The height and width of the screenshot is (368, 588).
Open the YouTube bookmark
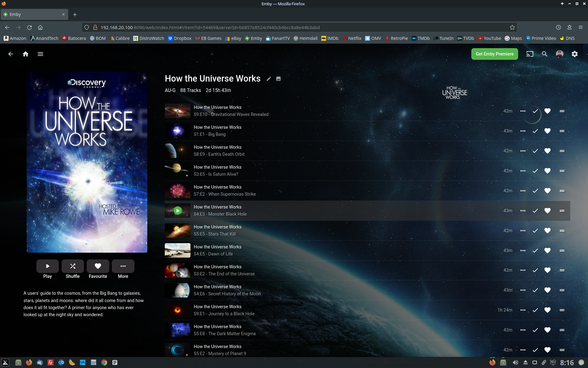point(489,38)
